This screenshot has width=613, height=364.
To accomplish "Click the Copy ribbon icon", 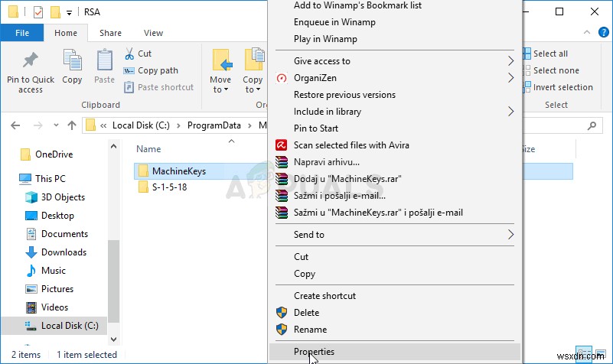I will tap(73, 60).
